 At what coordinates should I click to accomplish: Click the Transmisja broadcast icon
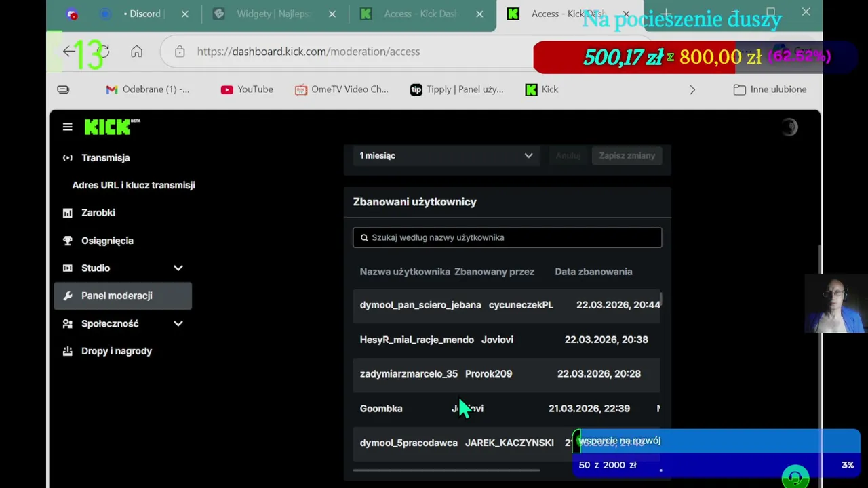coord(67,157)
